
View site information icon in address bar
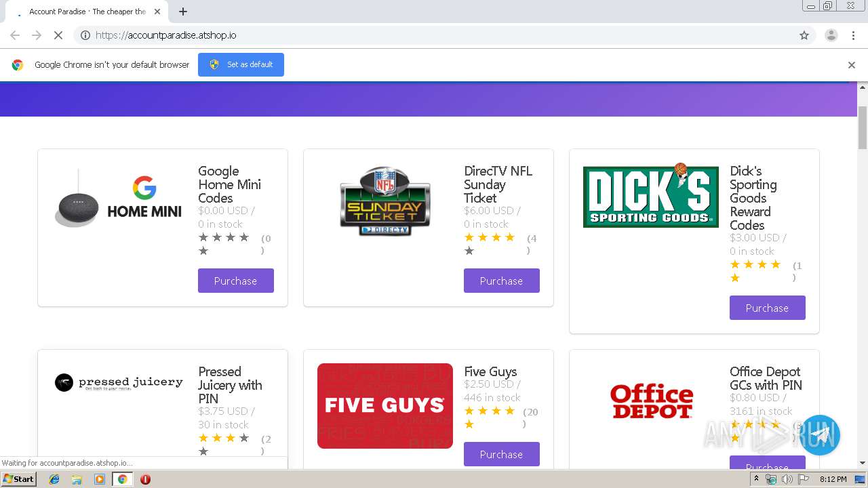pyautogui.click(x=85, y=35)
